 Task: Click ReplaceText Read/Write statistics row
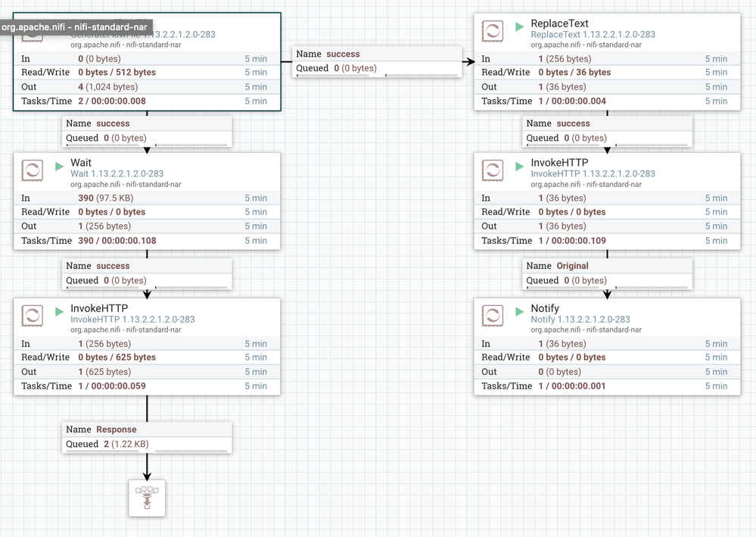[608, 73]
